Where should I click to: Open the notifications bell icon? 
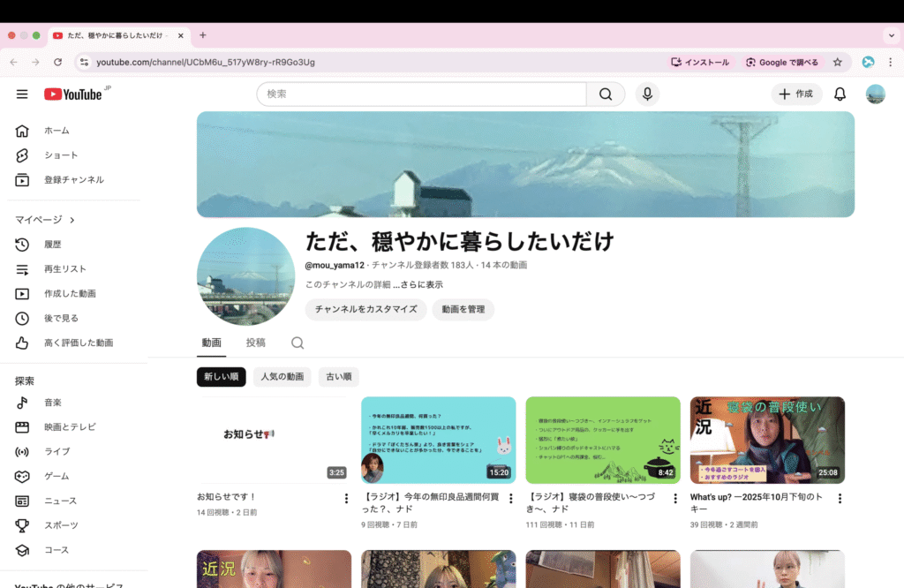(840, 94)
